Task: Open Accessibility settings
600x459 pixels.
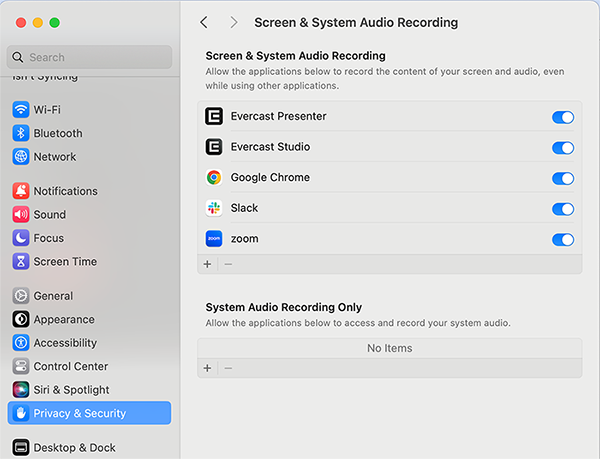Action: 89,343
